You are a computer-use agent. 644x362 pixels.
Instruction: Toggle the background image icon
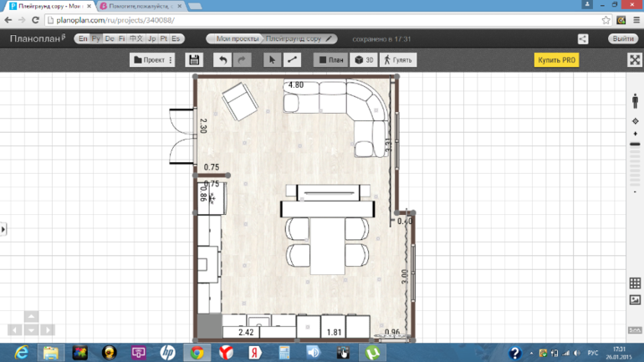[635, 299]
